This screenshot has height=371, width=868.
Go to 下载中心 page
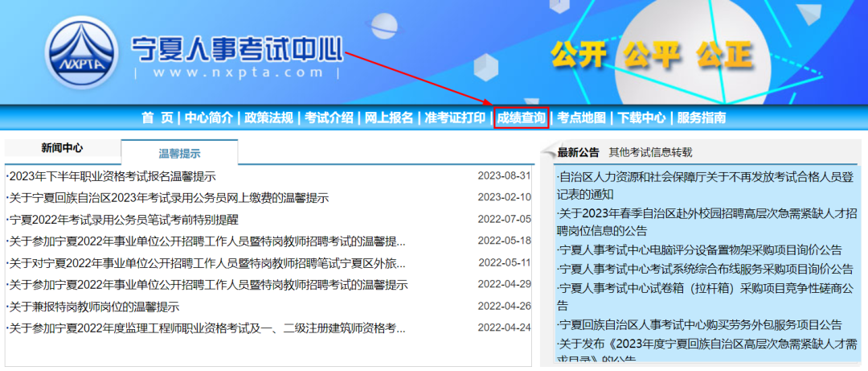[641, 117]
